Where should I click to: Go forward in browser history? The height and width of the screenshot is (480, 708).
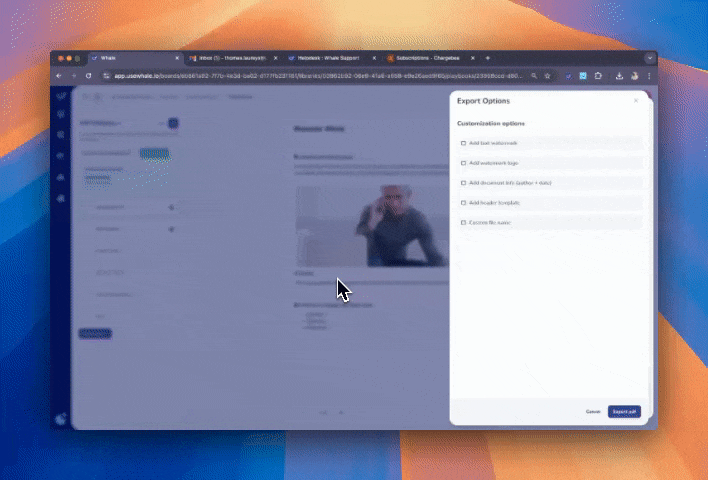[74, 76]
